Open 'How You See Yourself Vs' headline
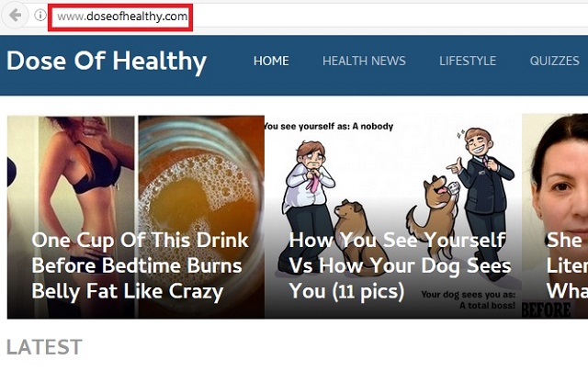The width and height of the screenshot is (588, 371). click(x=400, y=265)
